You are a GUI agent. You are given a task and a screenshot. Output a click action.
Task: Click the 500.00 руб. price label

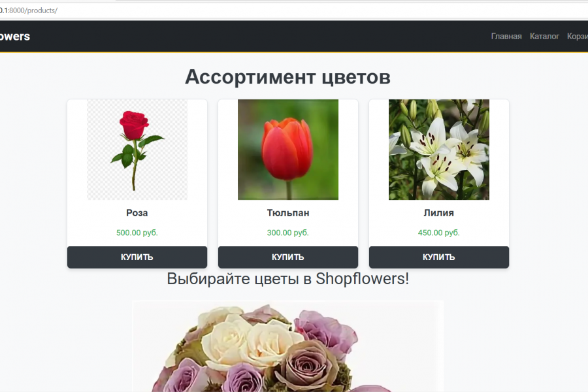(x=137, y=233)
